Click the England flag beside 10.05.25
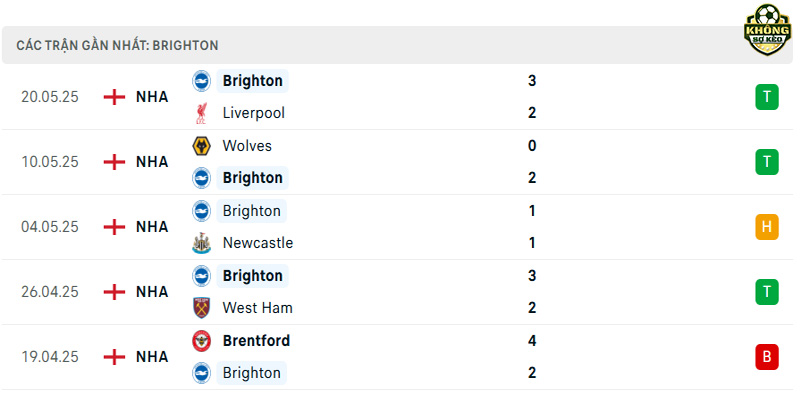Viewport: 800px width, 400px height. point(114,162)
